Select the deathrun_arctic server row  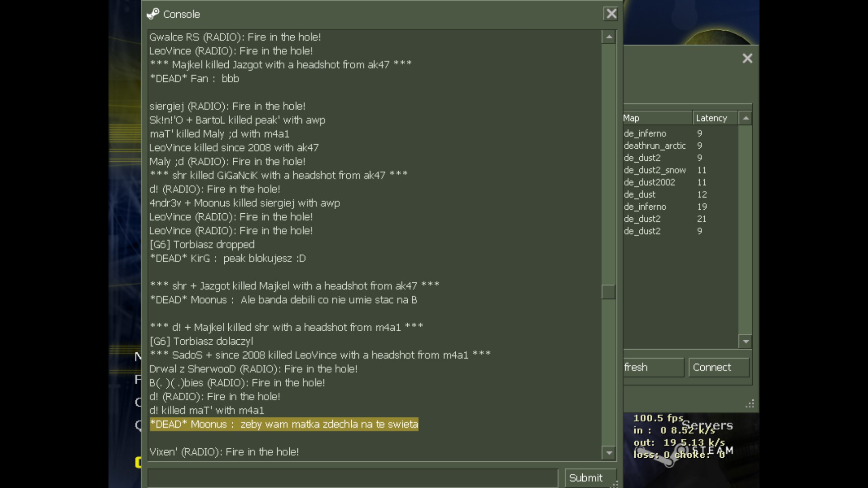[x=655, y=146]
